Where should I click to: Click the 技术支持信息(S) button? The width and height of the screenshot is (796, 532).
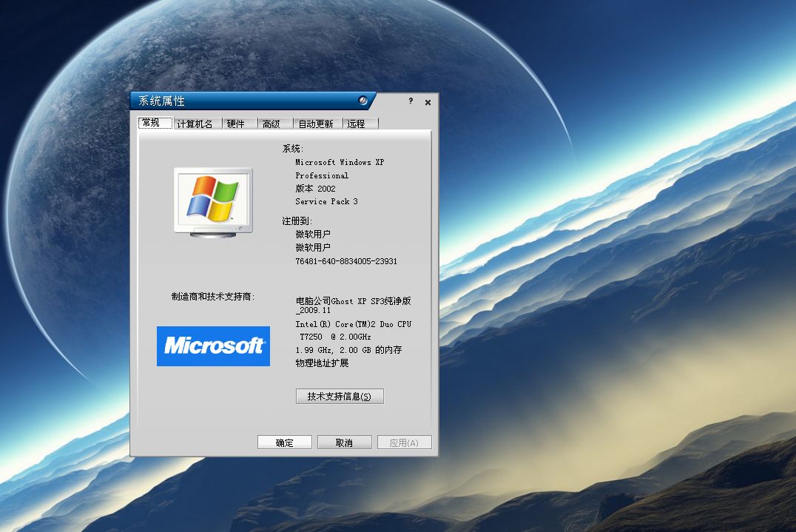pyautogui.click(x=340, y=397)
